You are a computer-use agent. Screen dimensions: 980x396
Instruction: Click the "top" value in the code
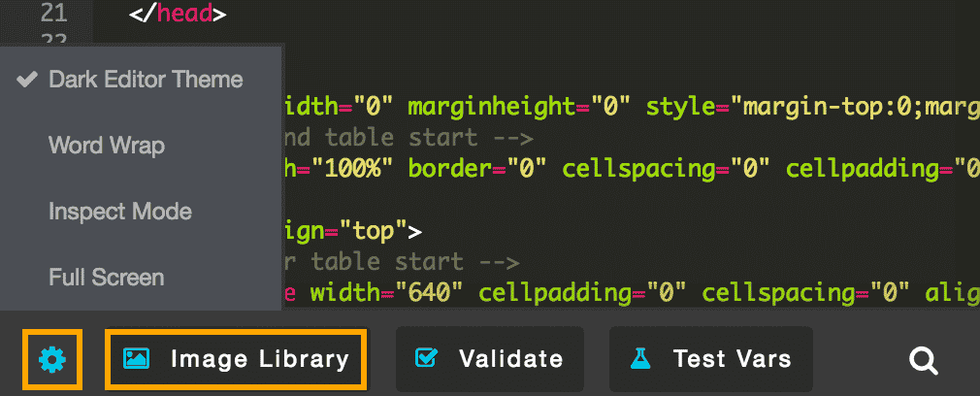[372, 231]
